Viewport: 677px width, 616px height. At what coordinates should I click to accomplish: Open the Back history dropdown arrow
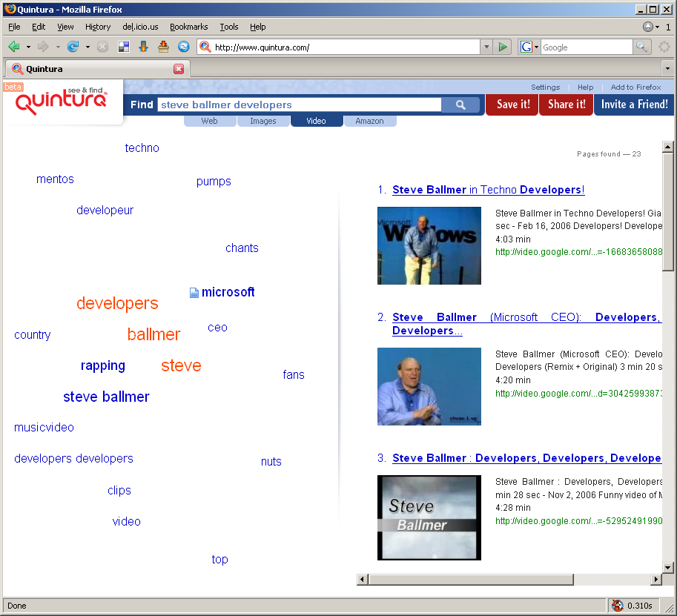(x=28, y=47)
